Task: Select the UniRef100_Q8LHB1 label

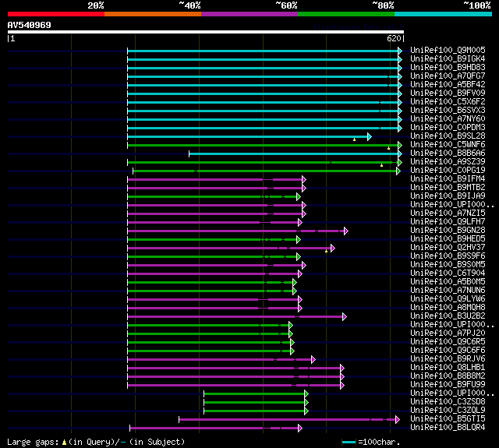Action: click(x=448, y=368)
